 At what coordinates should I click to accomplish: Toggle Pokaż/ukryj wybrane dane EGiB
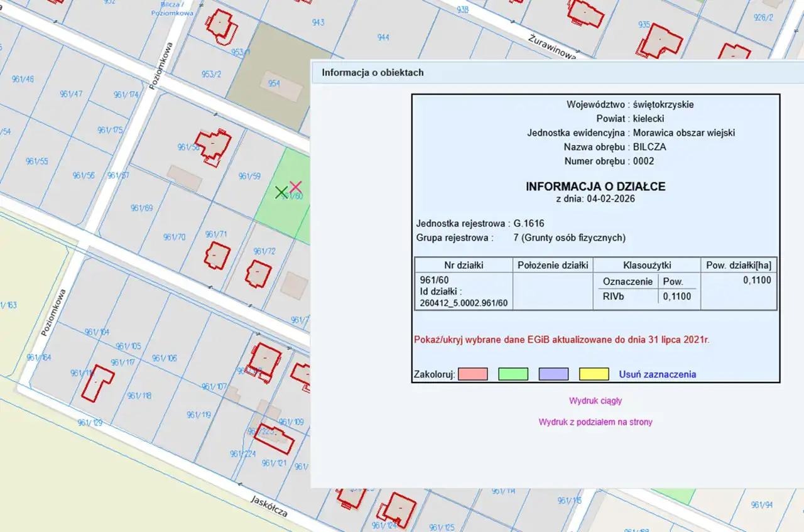tap(562, 340)
